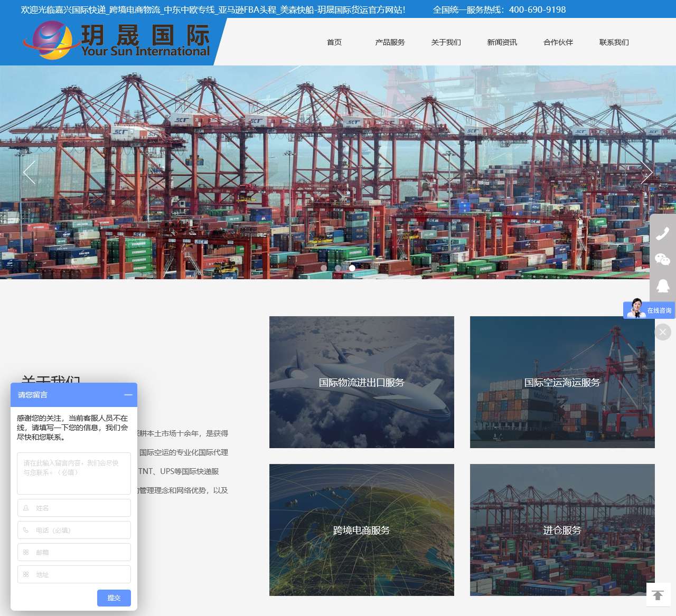Open the 进仓服务 service card

(562, 530)
